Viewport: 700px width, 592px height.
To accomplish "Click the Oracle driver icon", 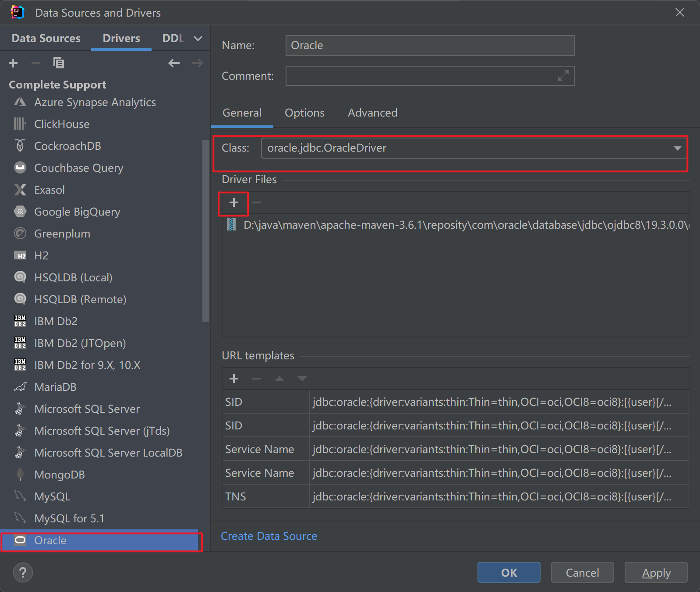I will [x=20, y=540].
